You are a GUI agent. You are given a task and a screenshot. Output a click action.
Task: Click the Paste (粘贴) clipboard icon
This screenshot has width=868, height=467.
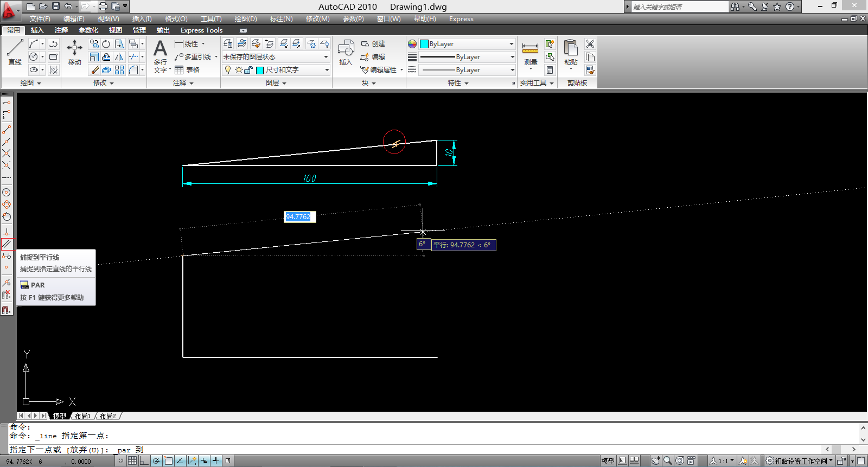tap(571, 53)
